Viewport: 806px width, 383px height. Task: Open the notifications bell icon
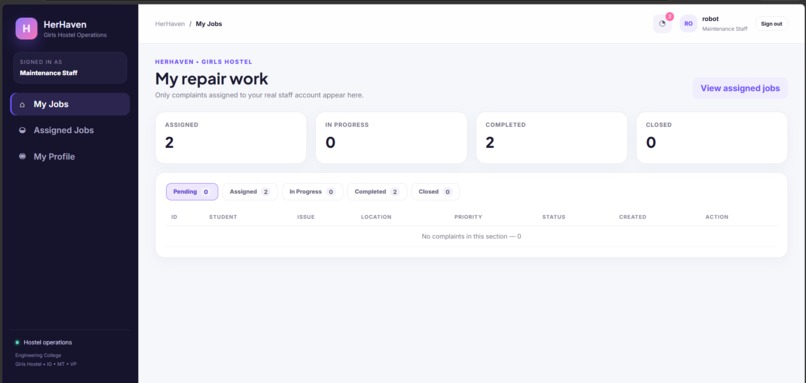click(662, 24)
